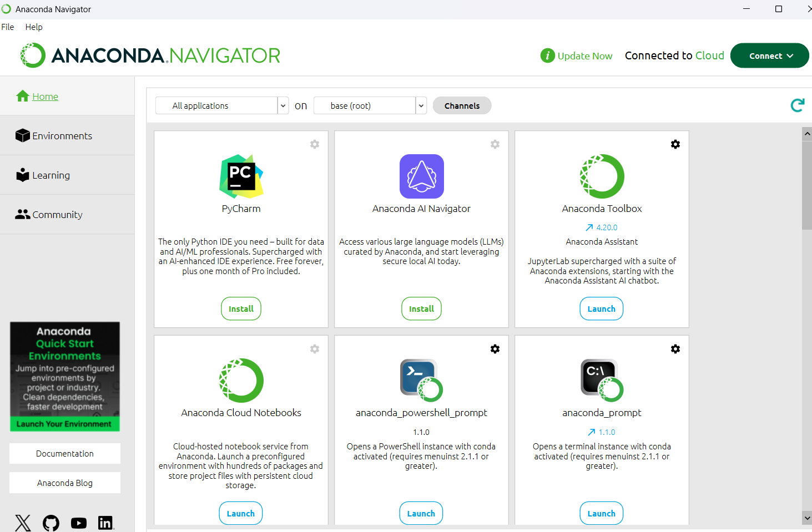Open anaconda_prompt tile gear menu
The image size is (812, 532).
click(x=675, y=349)
